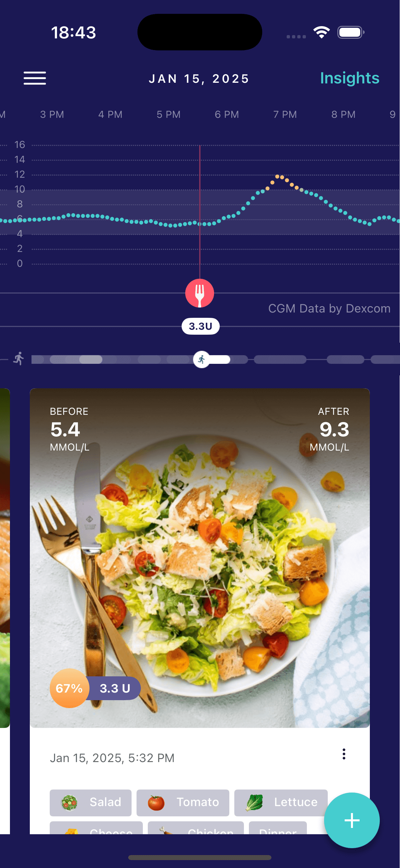Open the three-dot meal options menu

click(x=344, y=754)
